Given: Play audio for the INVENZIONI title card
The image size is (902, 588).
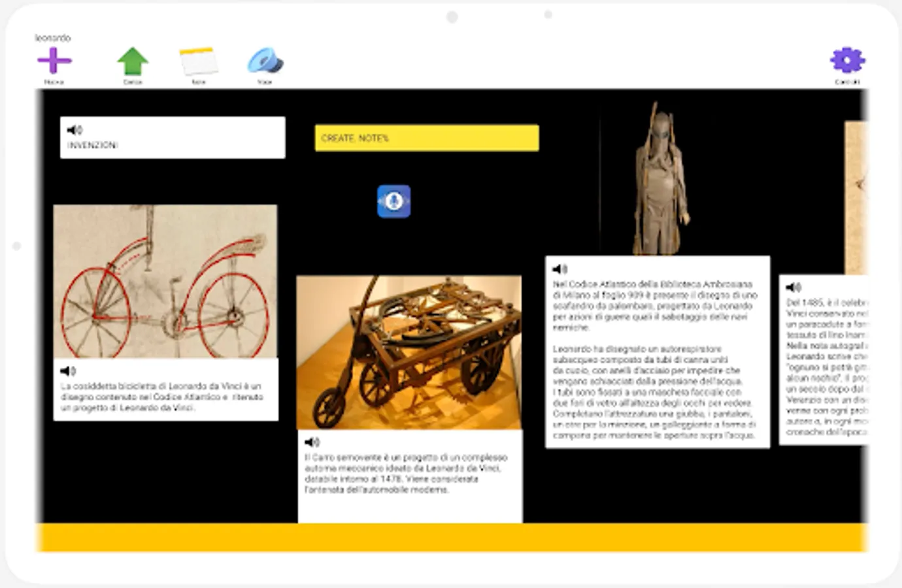Looking at the screenshot, I should point(75,130).
